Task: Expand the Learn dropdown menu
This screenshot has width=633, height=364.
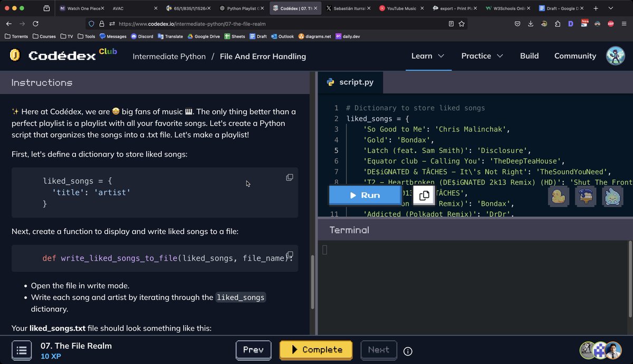Action: tap(428, 56)
